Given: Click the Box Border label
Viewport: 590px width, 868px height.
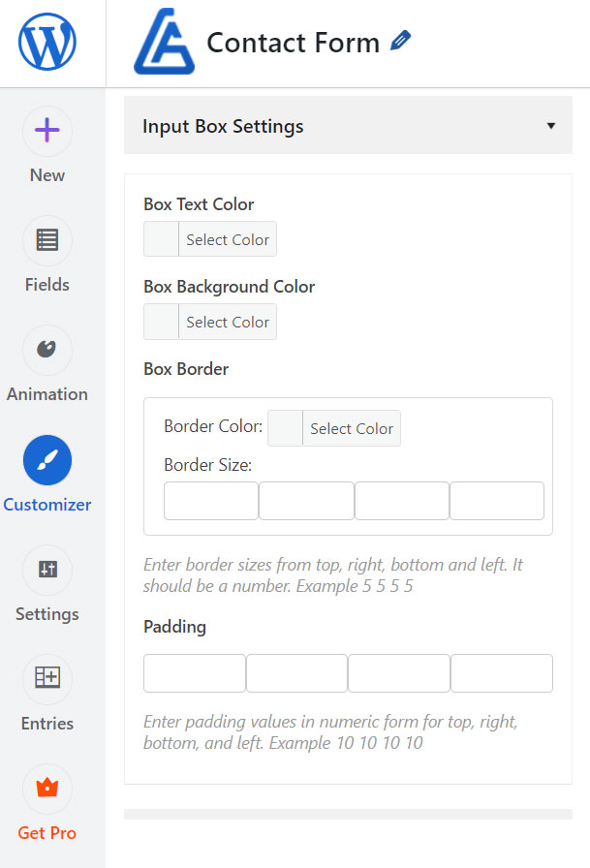Looking at the screenshot, I should [186, 369].
